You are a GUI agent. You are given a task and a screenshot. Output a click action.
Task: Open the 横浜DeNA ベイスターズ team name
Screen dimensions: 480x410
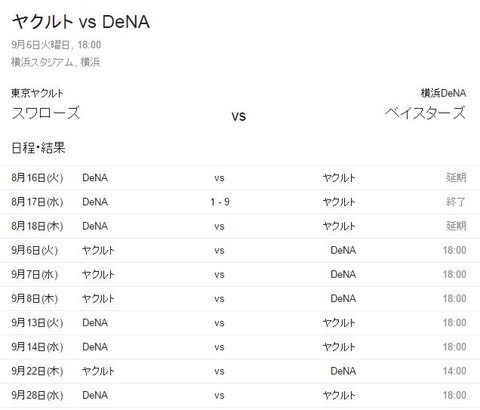click(426, 104)
